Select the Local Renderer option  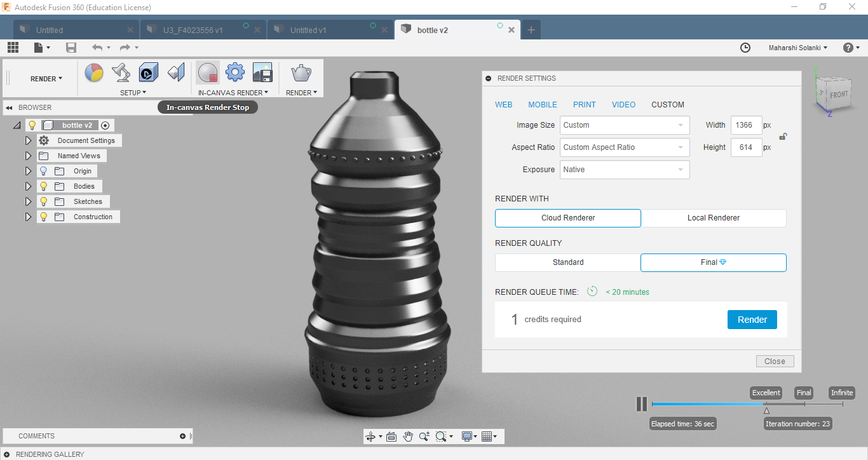coord(714,218)
